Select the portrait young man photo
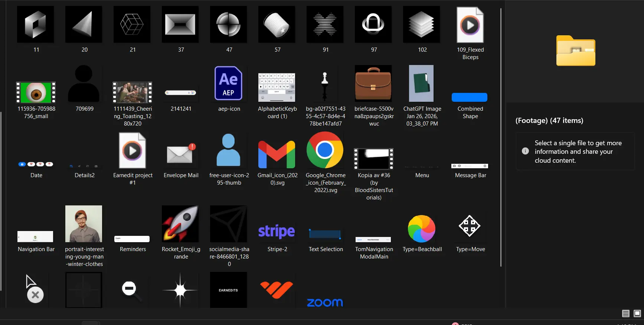Viewport: 644px width, 325px height. point(84,224)
